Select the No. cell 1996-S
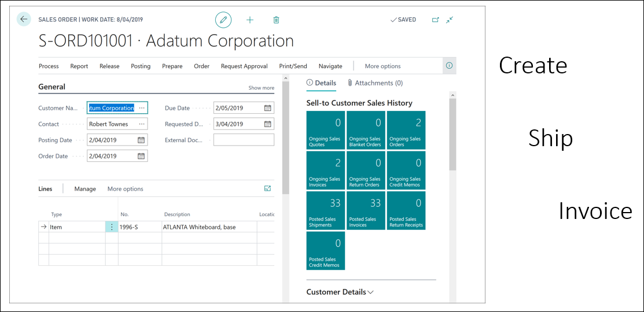This screenshot has height=312, width=644. tap(139, 226)
